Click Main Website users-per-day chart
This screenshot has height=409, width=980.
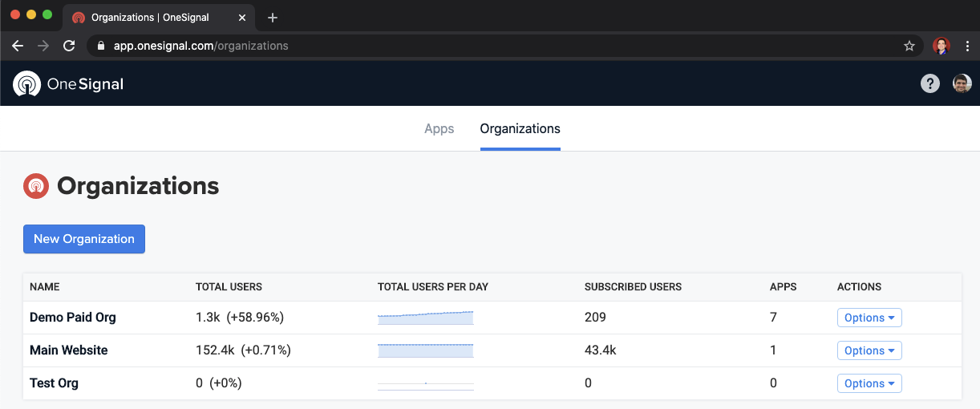click(x=426, y=350)
